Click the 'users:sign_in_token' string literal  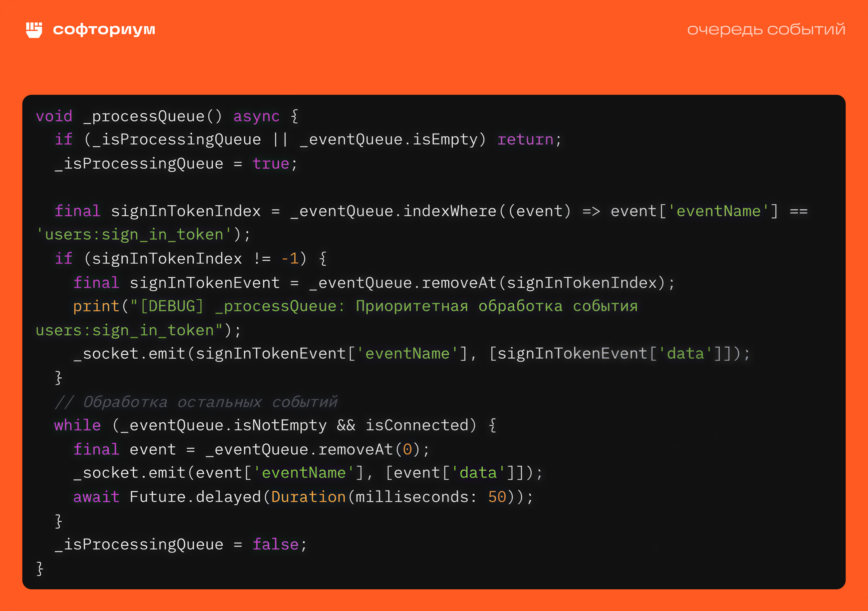point(134,235)
